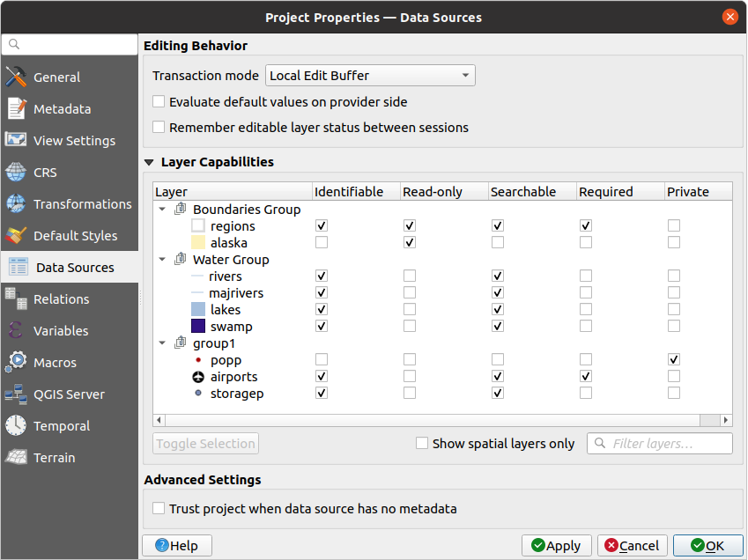The width and height of the screenshot is (748, 560).
Task: Click inside the Filter layers field
Action: (668, 443)
